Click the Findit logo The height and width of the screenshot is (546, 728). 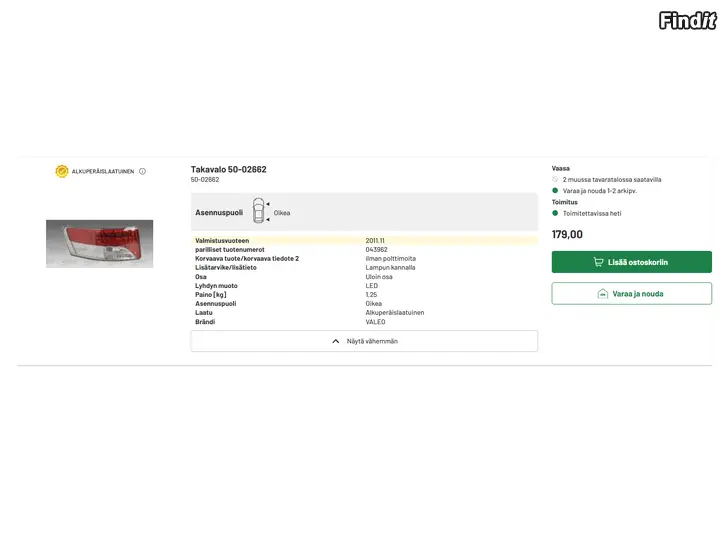click(688, 20)
